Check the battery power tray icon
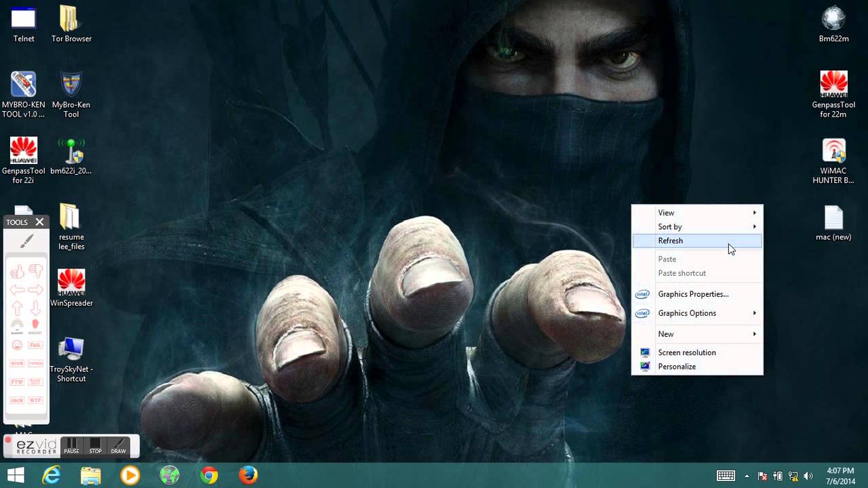868x488 pixels. point(778,476)
